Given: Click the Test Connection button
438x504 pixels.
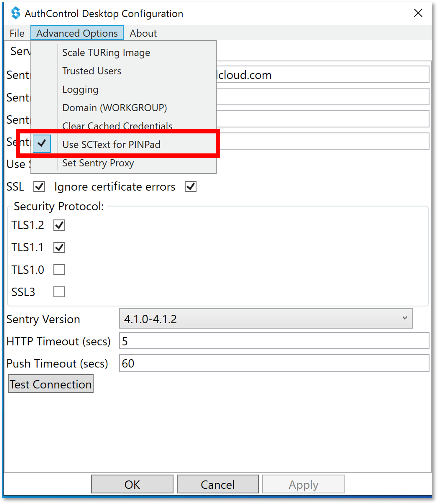Looking at the screenshot, I should [51, 384].
